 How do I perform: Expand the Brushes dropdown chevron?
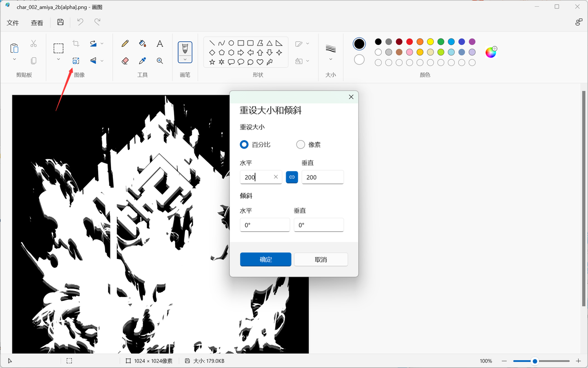point(185,59)
